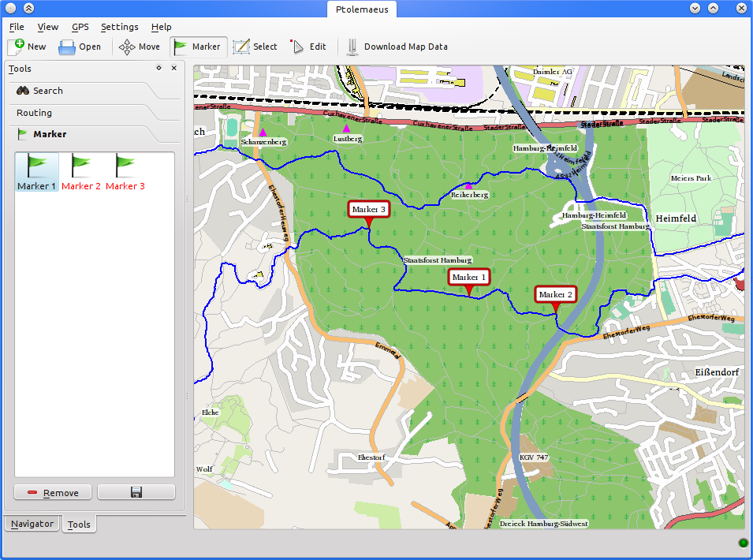Click the Marker 2 label on the map
753x560 pixels.
pyautogui.click(x=555, y=294)
